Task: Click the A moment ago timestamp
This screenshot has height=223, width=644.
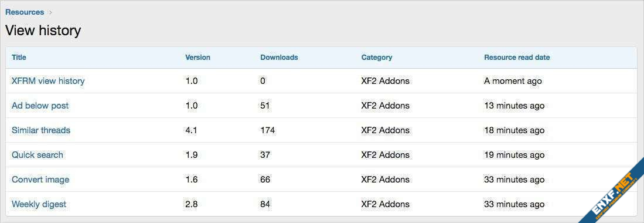Action: [513, 81]
